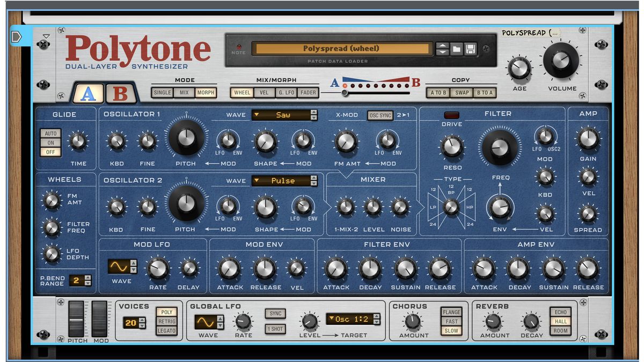Swap layers using the SWAP button
This screenshot has height=362, width=644.
(462, 92)
